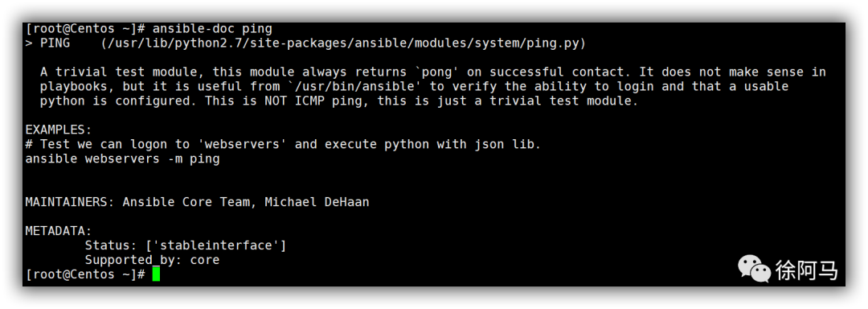
Task: Click the 徐阿马 watermark text
Action: click(807, 270)
